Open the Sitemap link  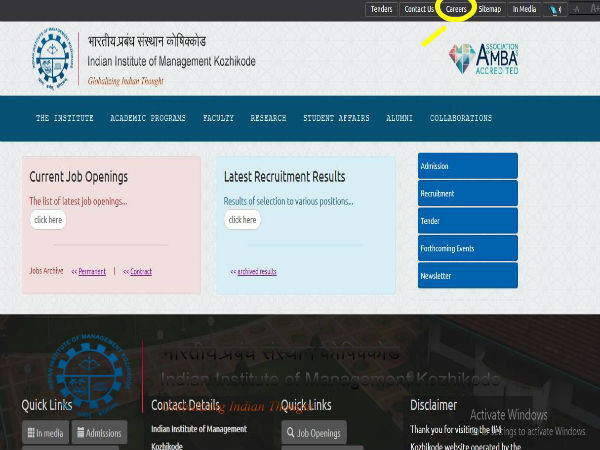click(x=489, y=9)
